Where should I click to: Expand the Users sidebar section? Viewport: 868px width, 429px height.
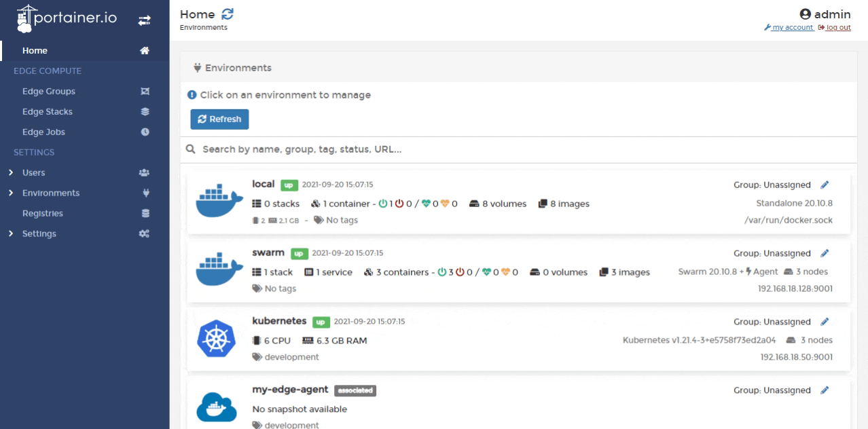(x=12, y=172)
